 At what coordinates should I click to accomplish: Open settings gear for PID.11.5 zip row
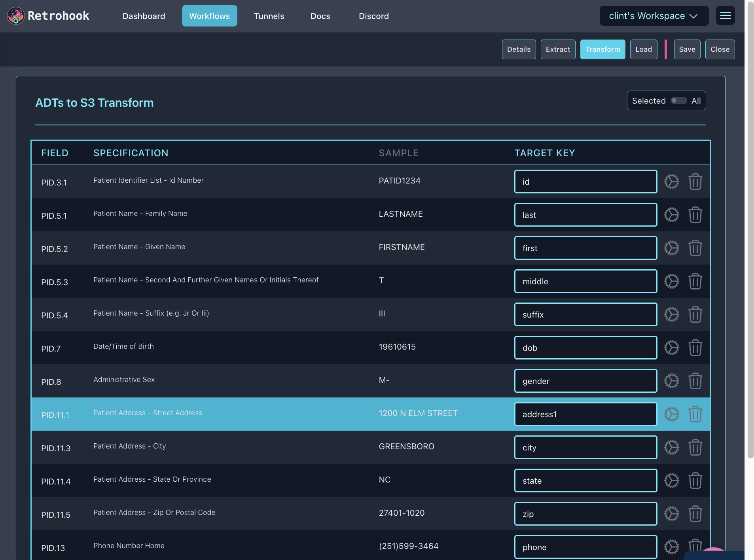(671, 514)
